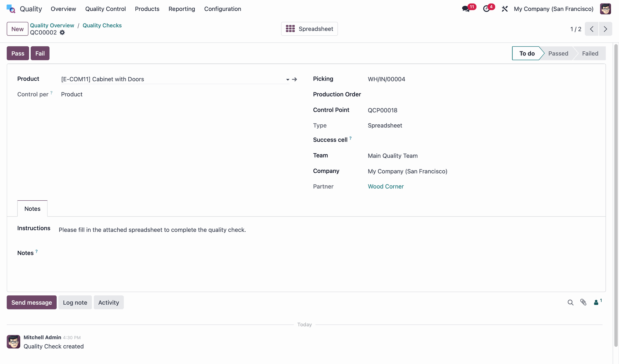The image size is (619, 364).
Task: Select the Notes tab
Action: click(32, 209)
